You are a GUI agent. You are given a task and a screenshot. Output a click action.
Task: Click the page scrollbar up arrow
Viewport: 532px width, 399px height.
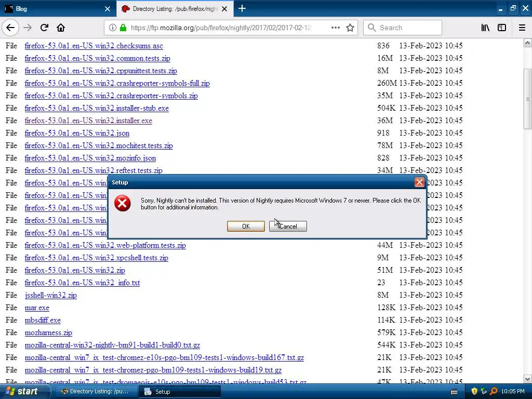527,43
